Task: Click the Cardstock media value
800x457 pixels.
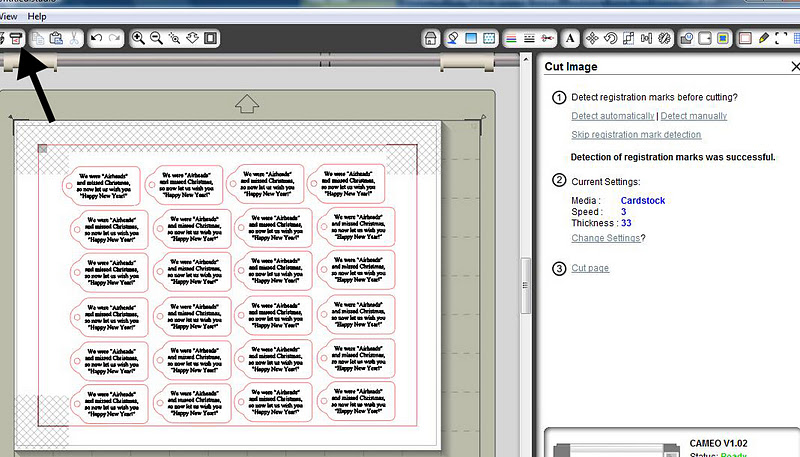Action: click(643, 200)
